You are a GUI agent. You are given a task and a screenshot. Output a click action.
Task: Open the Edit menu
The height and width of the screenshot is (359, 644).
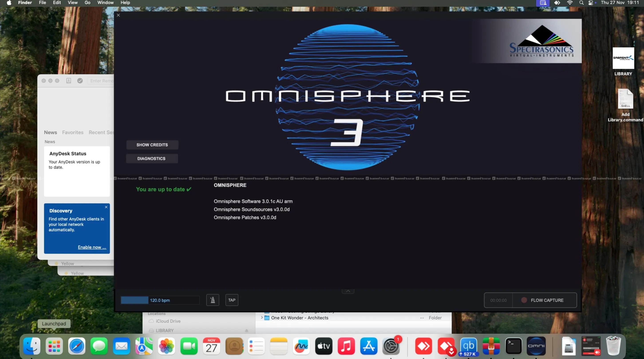tap(57, 3)
